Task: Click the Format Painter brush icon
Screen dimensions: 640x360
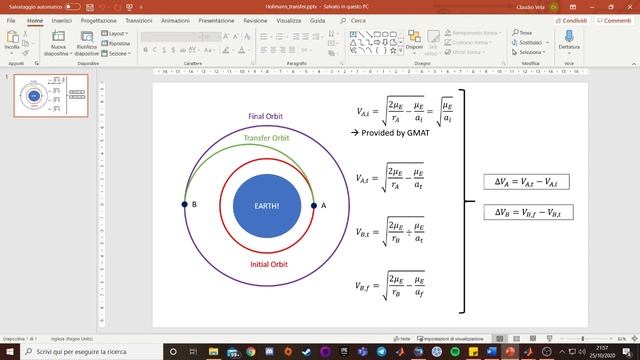Action: coord(25,53)
